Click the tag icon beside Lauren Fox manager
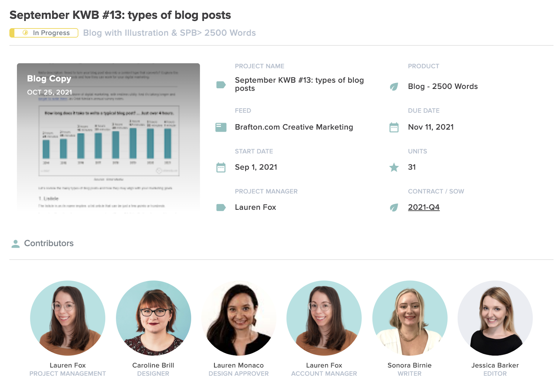Screen dimensions: 556x392 click(x=221, y=208)
